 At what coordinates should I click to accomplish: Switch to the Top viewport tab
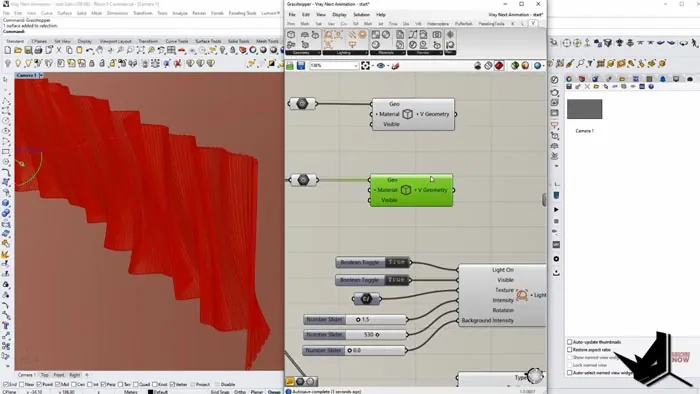point(45,375)
